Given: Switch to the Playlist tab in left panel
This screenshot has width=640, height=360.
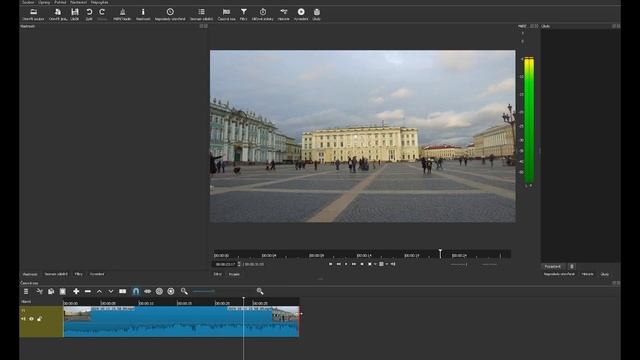Looking at the screenshot, I should 56,274.
